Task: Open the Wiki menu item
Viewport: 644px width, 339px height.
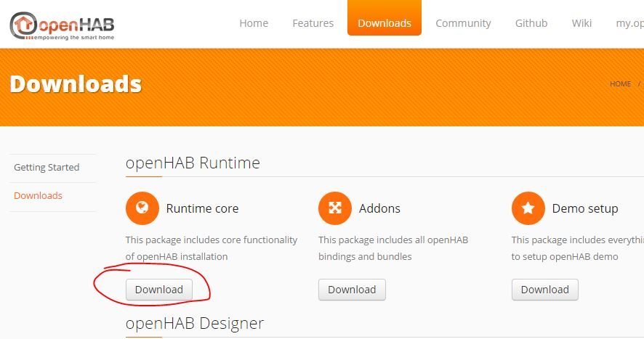Action: 581,23
